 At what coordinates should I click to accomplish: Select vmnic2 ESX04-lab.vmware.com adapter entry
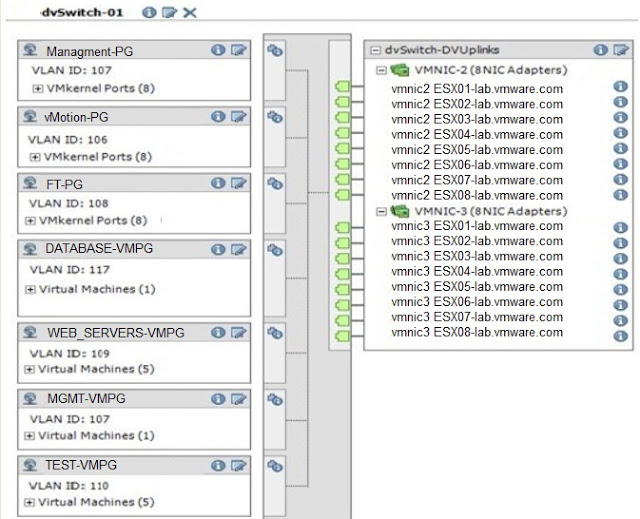(477, 134)
